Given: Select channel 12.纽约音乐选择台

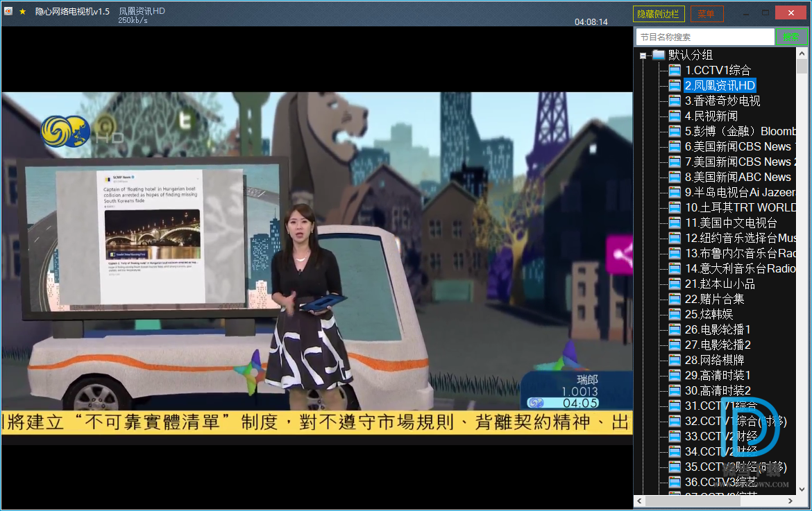Looking at the screenshot, I should point(740,238).
